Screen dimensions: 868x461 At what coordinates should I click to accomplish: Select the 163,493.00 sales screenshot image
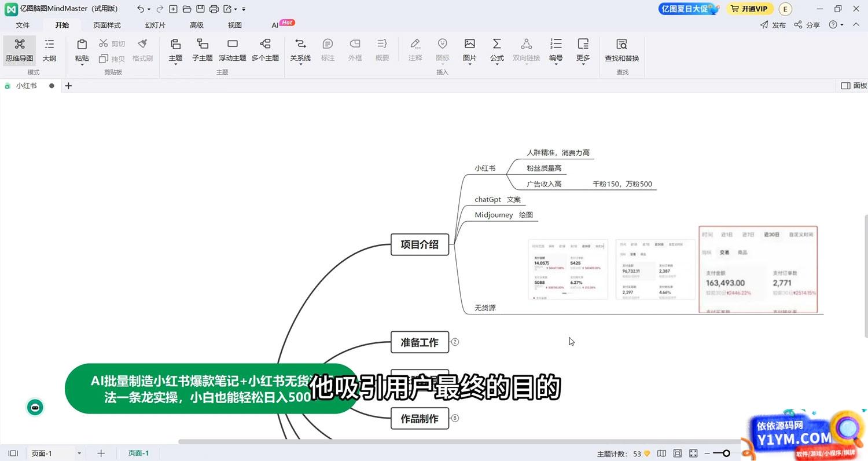[x=758, y=269]
